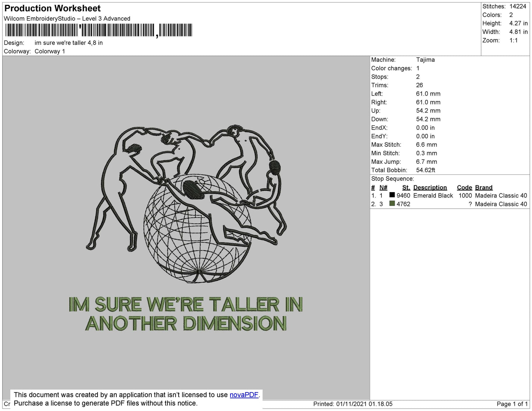Viewport: 532px width, 411px height.
Task: Click the stitch number 9460
Action: click(x=403, y=195)
